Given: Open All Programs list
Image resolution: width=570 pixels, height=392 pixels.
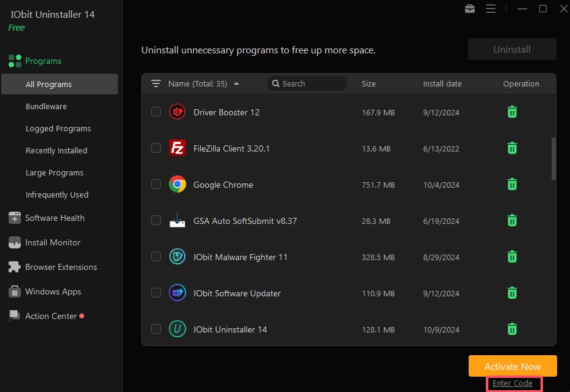Looking at the screenshot, I should (60, 84).
